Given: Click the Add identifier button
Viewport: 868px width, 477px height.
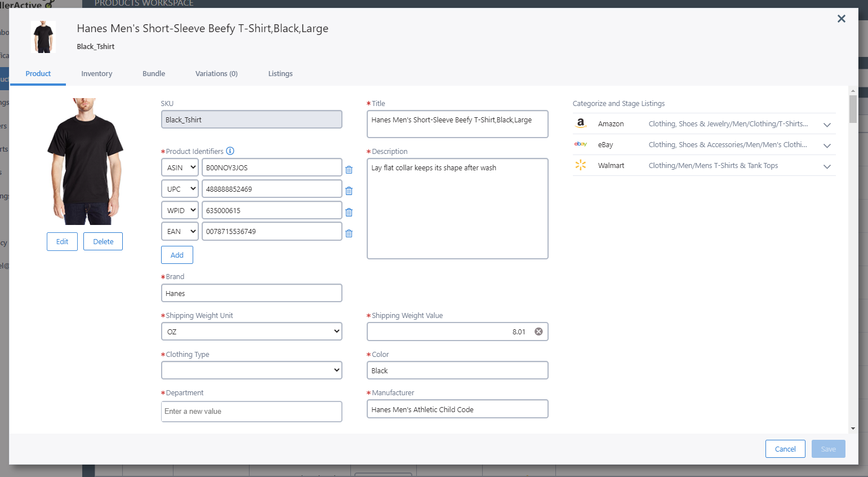Looking at the screenshot, I should pyautogui.click(x=177, y=255).
